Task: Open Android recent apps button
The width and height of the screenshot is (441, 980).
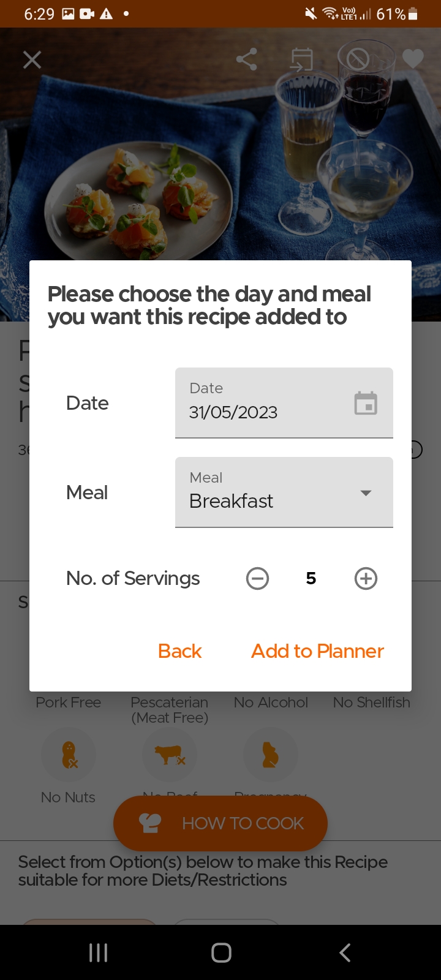Action: coord(98,952)
